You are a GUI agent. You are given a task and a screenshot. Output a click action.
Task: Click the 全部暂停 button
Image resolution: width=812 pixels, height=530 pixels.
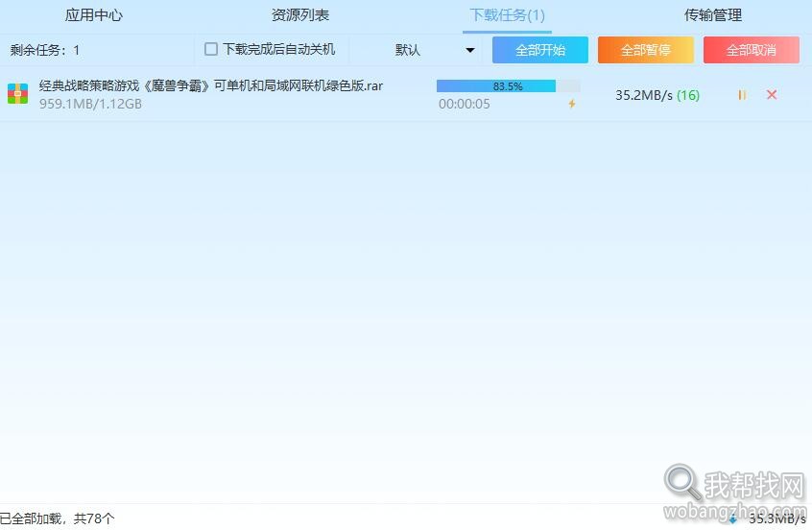646,50
